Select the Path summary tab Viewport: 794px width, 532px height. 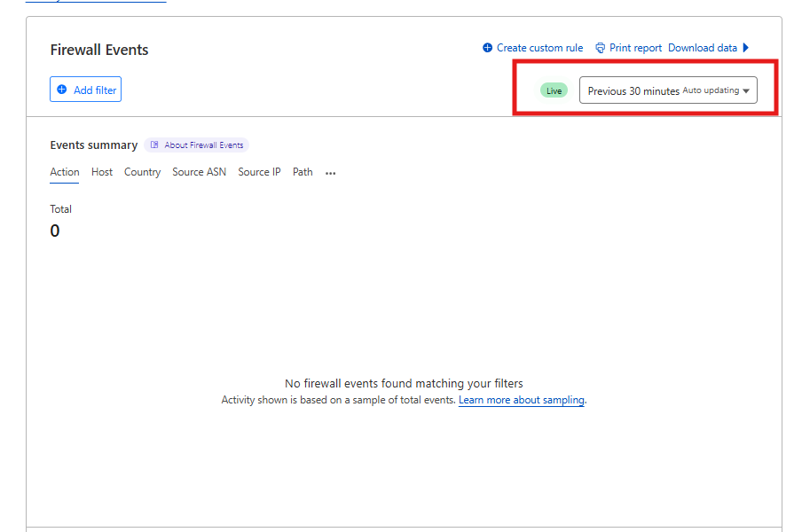click(303, 172)
